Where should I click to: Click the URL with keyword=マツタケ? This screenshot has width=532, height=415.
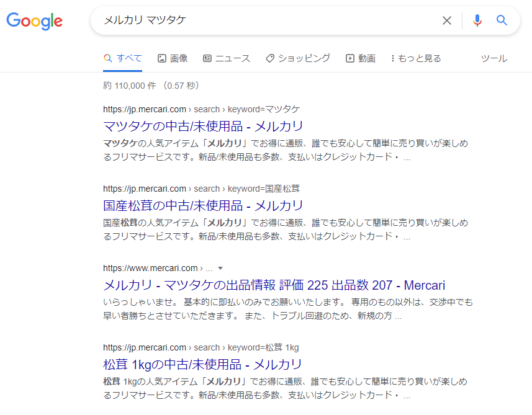click(x=202, y=109)
